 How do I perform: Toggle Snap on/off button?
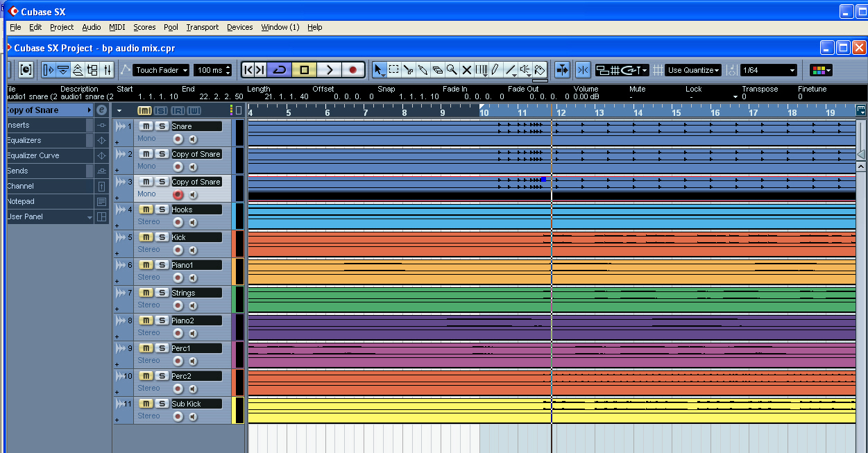(x=583, y=70)
